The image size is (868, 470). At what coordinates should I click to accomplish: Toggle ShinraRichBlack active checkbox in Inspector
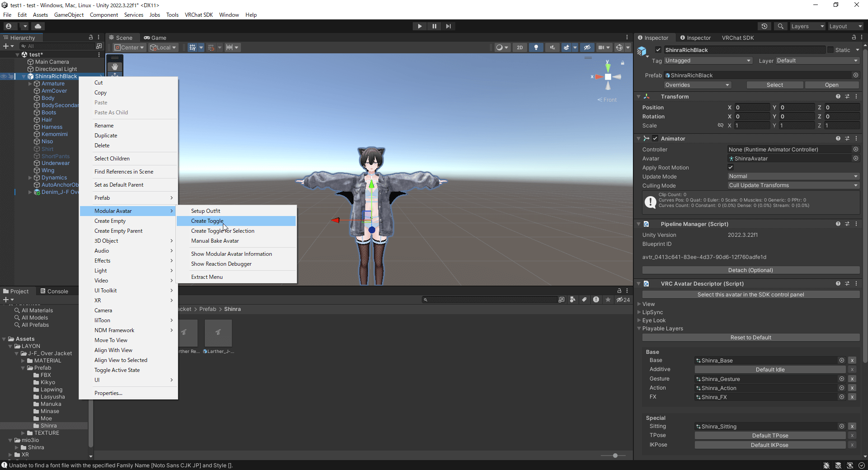[x=658, y=50]
